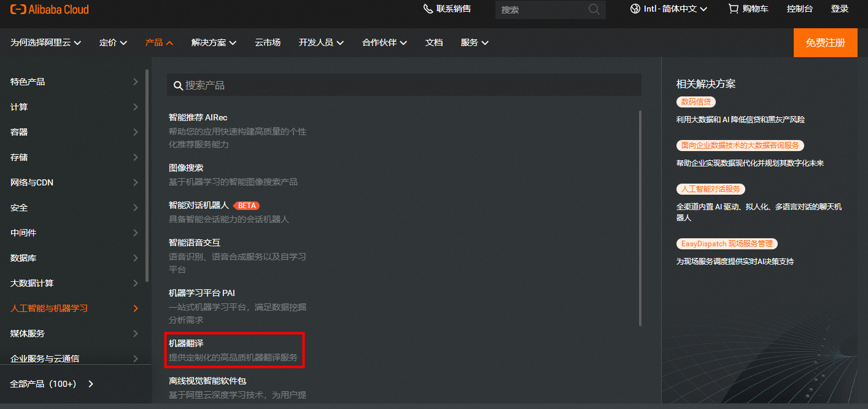868x409 pixels.
Task: Click 提供定制化的高品质机器翻译服务 description
Action: (233, 357)
